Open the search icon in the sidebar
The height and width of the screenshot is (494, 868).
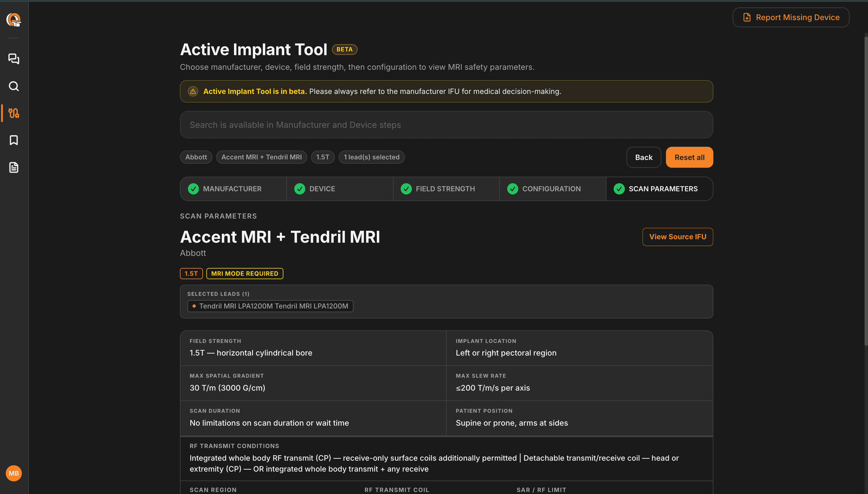14,86
